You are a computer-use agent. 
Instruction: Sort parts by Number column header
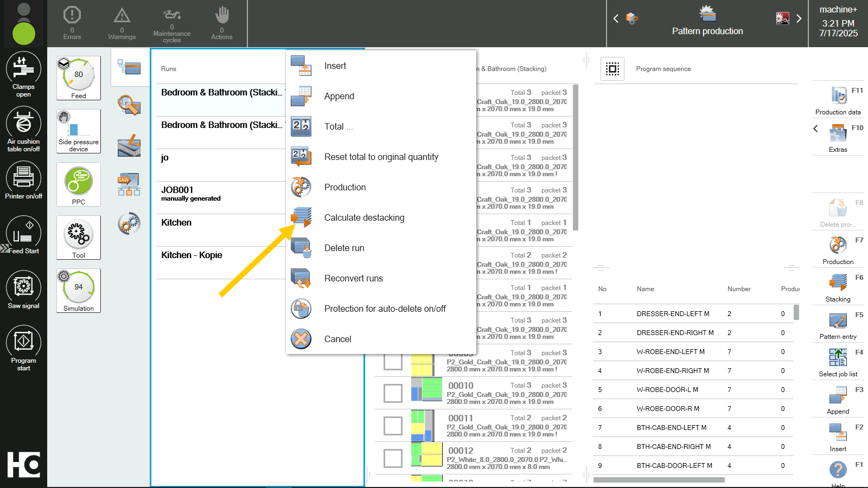point(739,289)
